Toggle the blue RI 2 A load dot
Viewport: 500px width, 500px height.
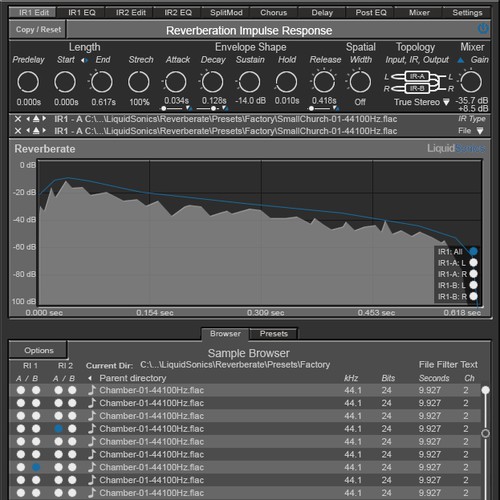(x=58, y=429)
